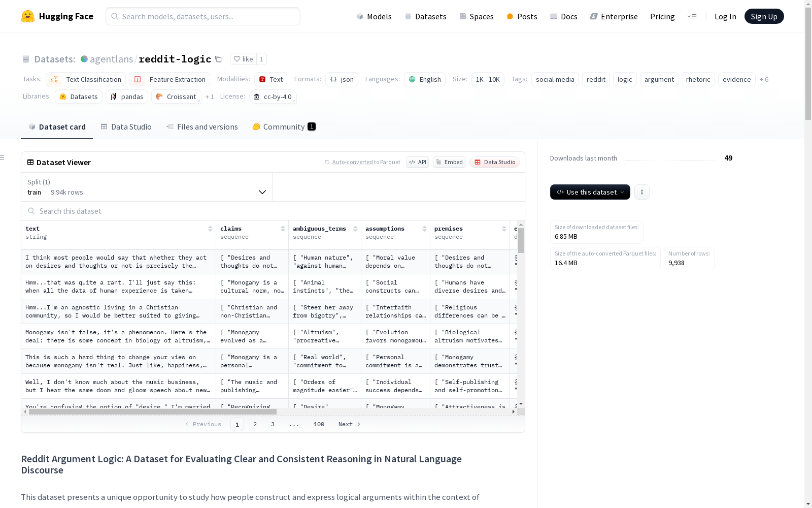Open more options next to Use this dataset
812x508 pixels.
(642, 192)
